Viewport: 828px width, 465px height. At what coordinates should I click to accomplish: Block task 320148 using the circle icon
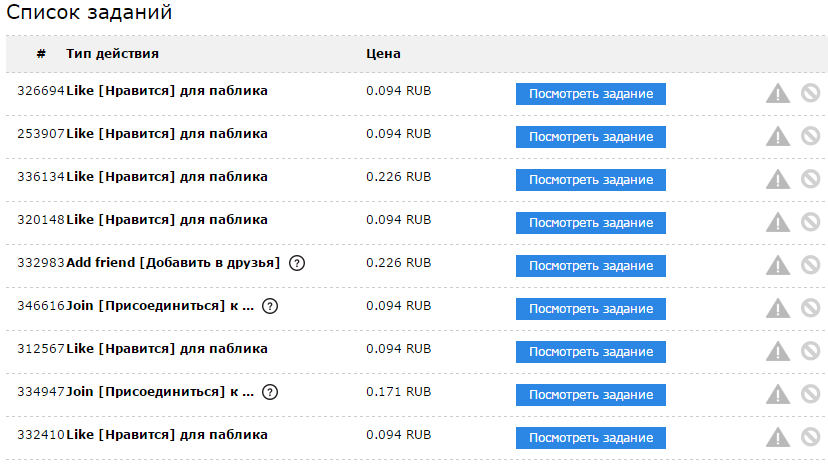[810, 222]
